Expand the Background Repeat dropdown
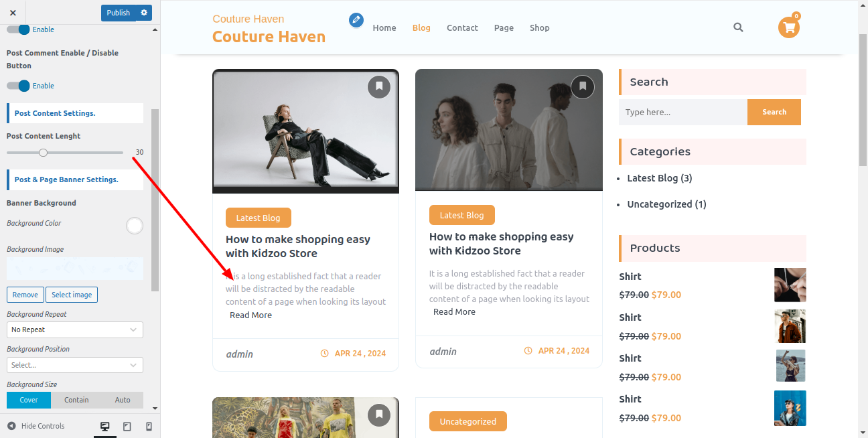The image size is (868, 438). pyautogui.click(x=75, y=330)
